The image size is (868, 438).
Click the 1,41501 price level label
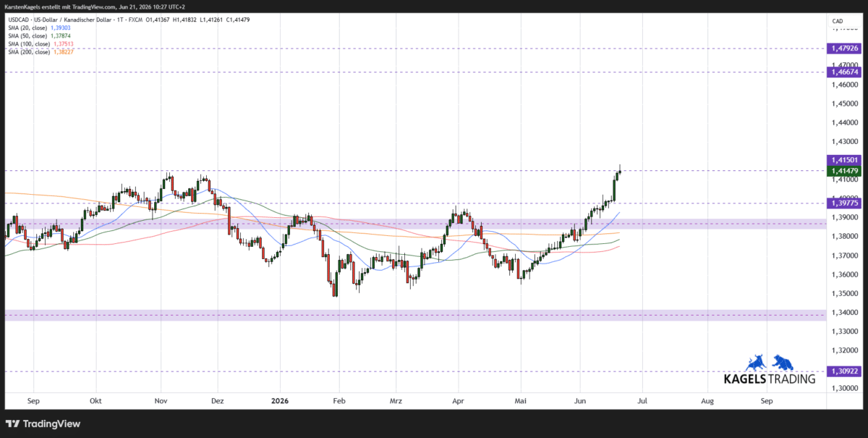point(844,160)
